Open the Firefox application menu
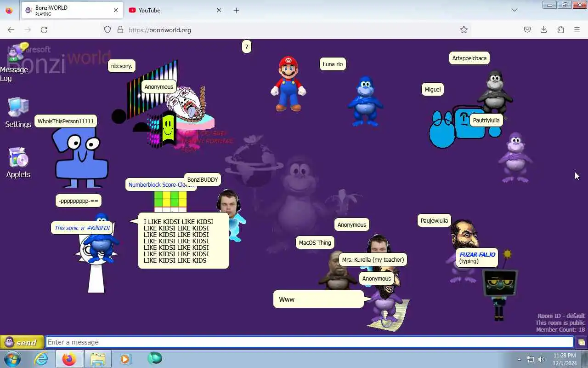 [577, 29]
